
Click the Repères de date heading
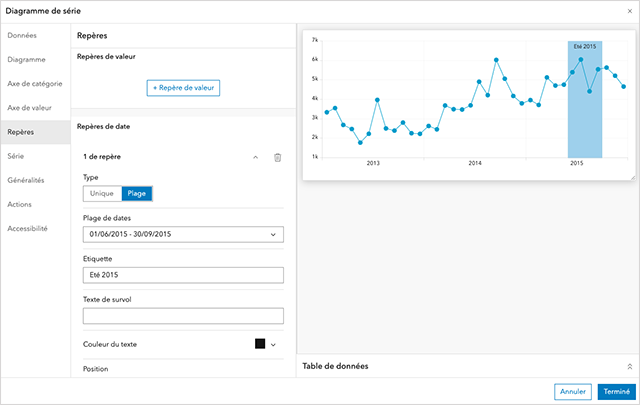pos(103,127)
